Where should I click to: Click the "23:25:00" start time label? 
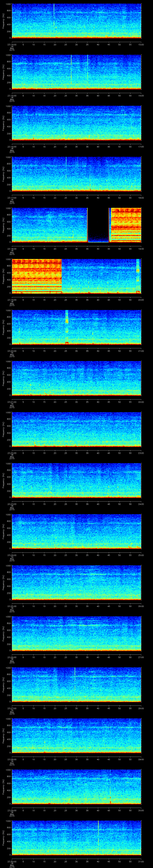pos(12,606)
